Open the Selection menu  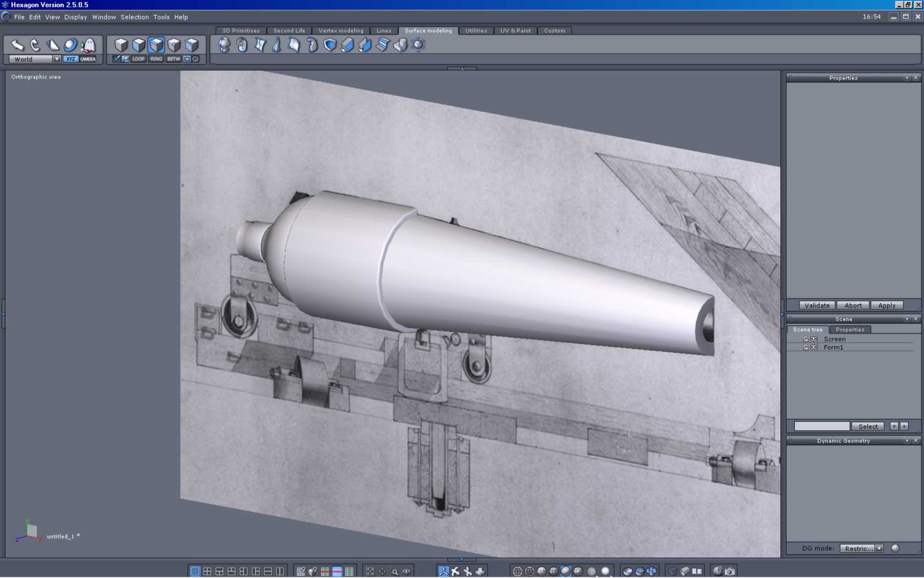point(134,17)
